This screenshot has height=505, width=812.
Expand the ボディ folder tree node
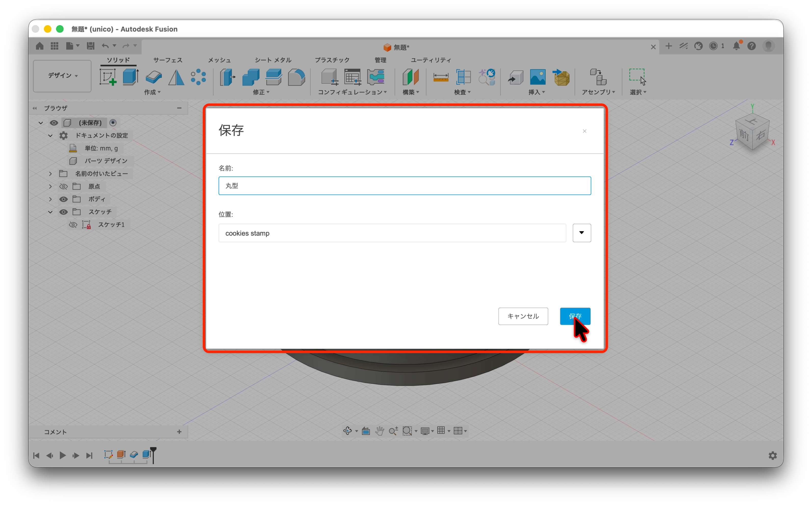pos(50,199)
